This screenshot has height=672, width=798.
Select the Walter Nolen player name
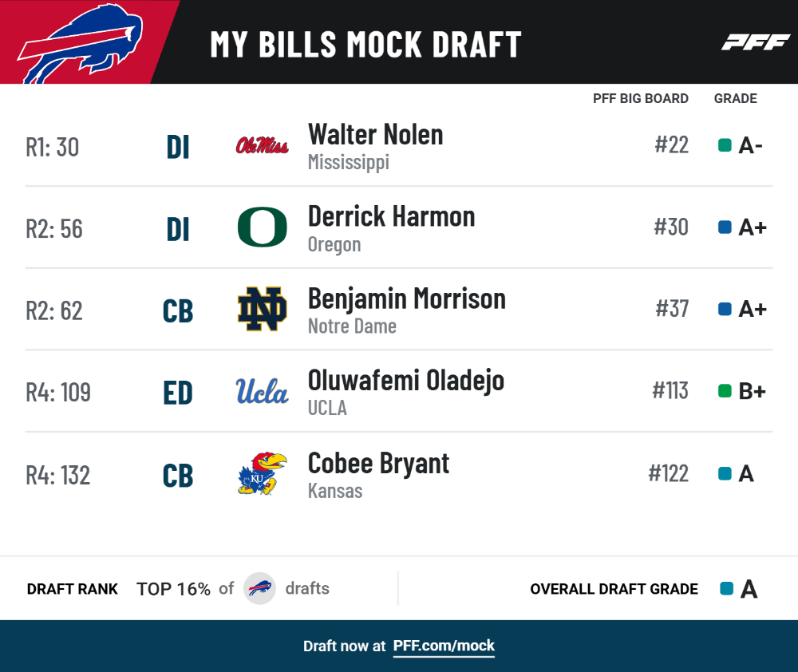tap(376, 135)
